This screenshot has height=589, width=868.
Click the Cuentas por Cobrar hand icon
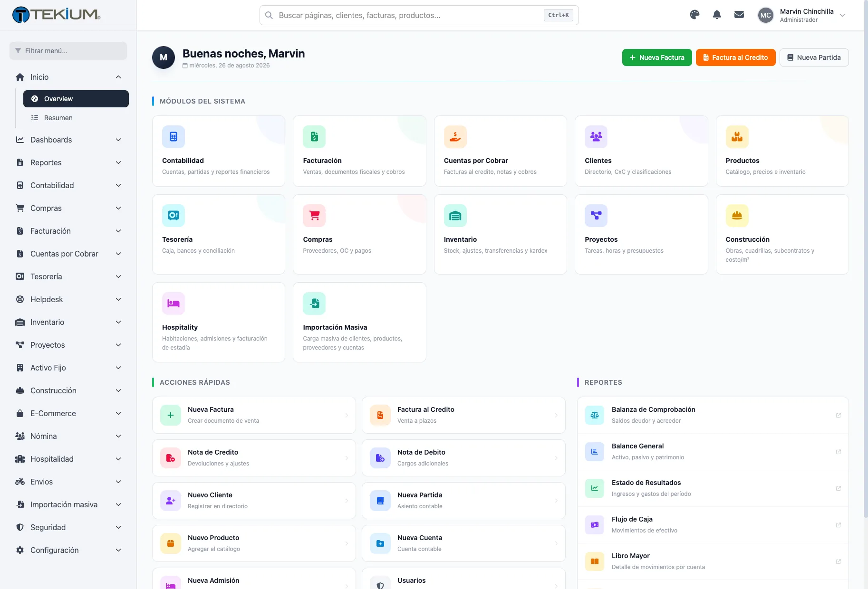[x=455, y=137]
